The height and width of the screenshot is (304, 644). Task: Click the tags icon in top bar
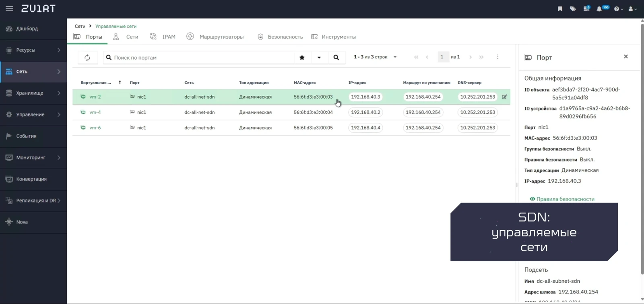(573, 9)
